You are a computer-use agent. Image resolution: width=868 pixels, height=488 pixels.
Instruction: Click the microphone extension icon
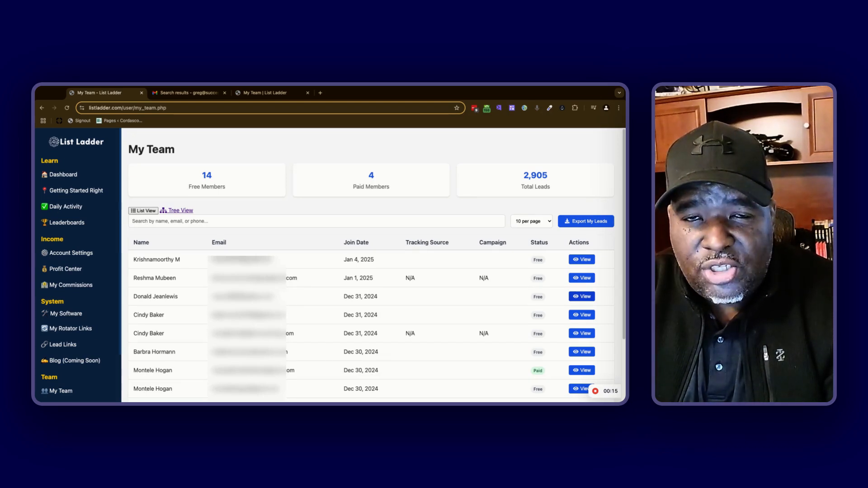pyautogui.click(x=537, y=108)
